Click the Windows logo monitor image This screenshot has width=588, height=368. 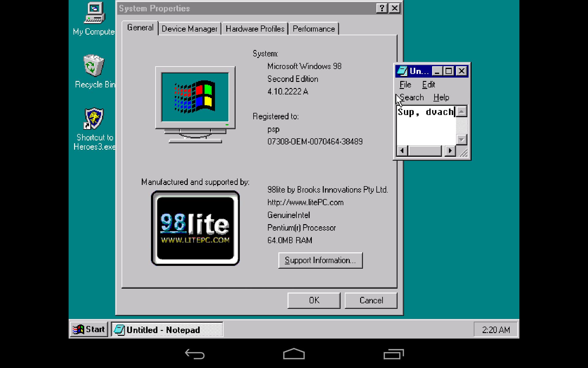pos(195,105)
